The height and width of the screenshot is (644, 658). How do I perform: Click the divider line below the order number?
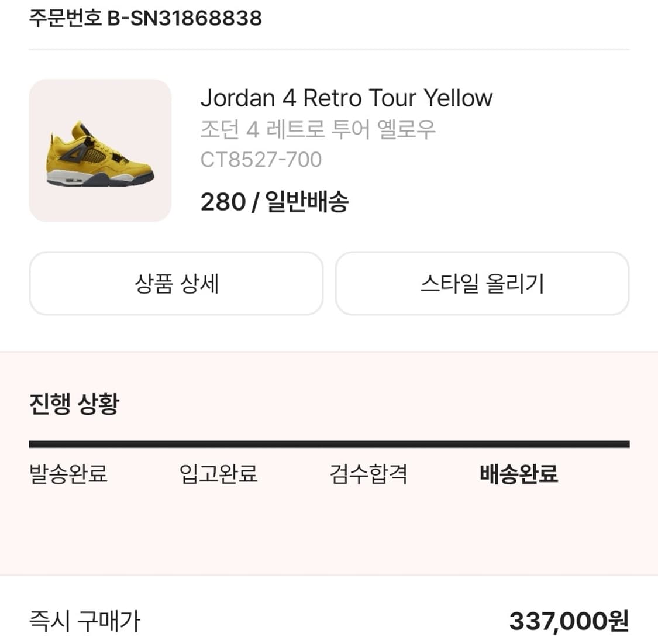(329, 50)
